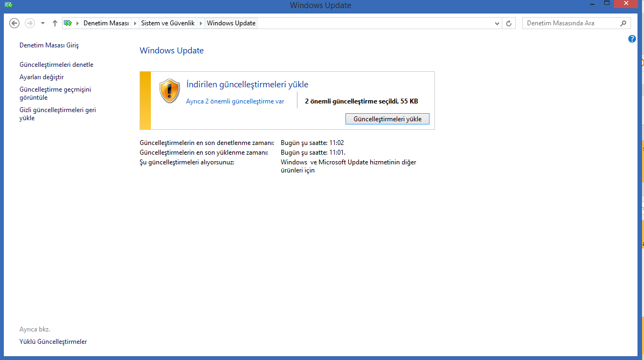Minimize the Windows Update window
Image resolution: width=644 pixels, height=360 pixels.
592,4
